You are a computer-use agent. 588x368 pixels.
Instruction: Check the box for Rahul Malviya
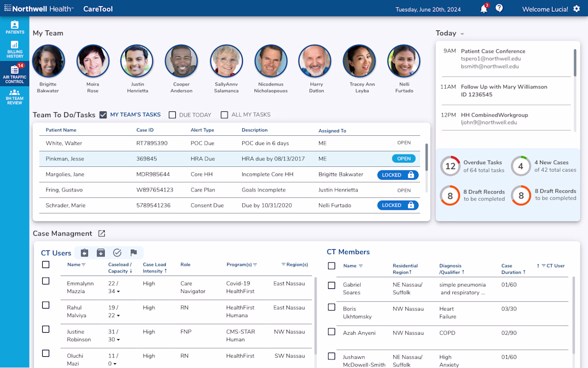(x=46, y=305)
